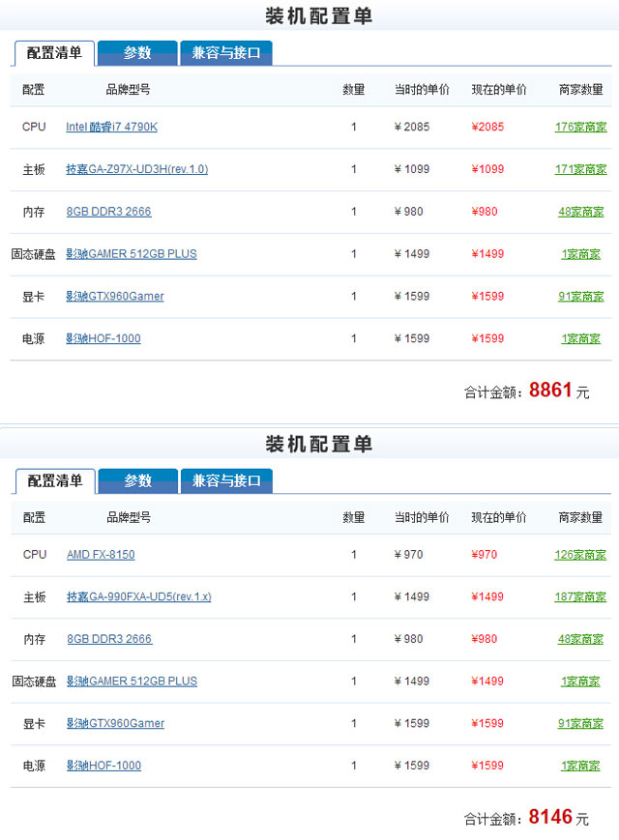The image size is (619, 840).
Task: Switch to 参数 tab in first config table
Action: pos(137,53)
